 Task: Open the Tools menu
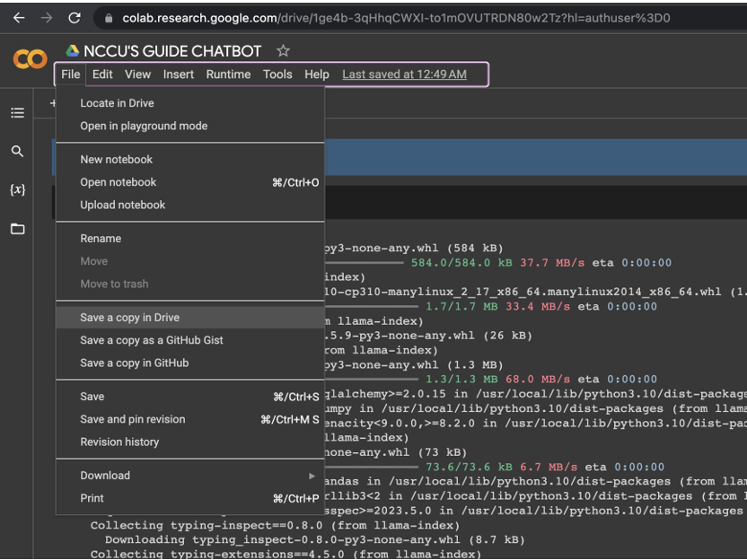point(277,74)
